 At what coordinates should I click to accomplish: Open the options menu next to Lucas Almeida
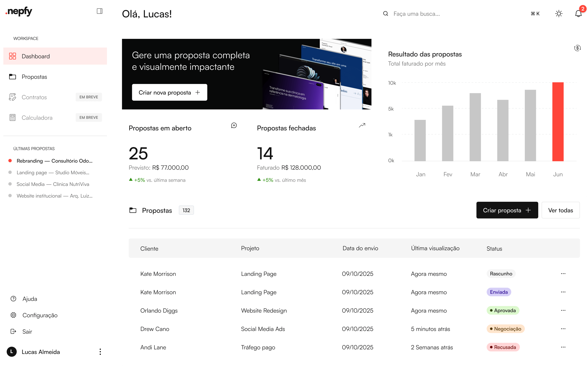pos(100,352)
